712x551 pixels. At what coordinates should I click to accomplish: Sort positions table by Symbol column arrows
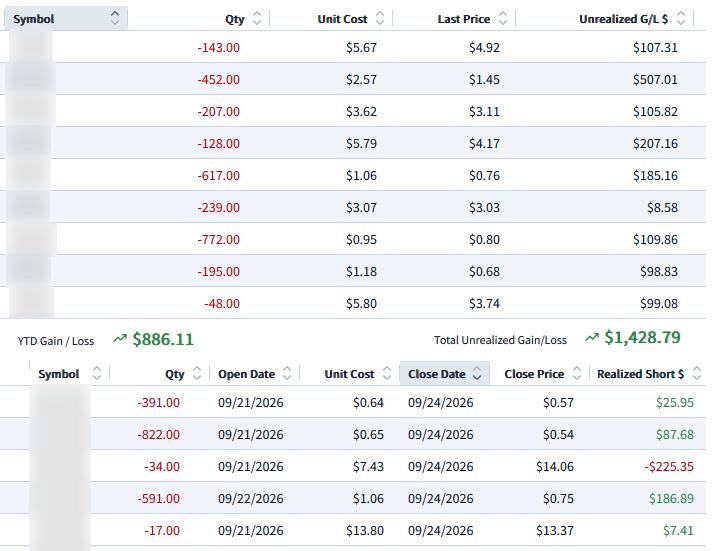pos(115,18)
